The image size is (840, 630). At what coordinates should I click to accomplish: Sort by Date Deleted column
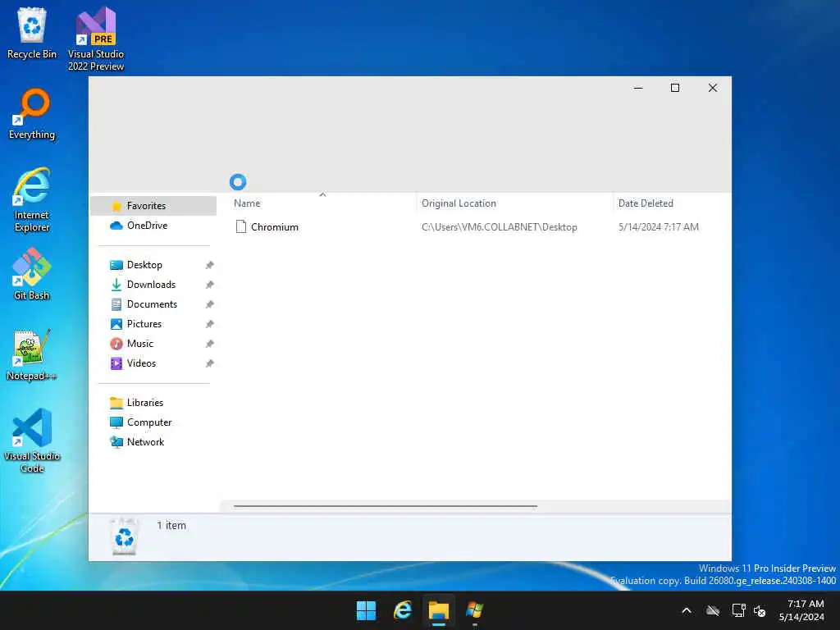click(646, 203)
